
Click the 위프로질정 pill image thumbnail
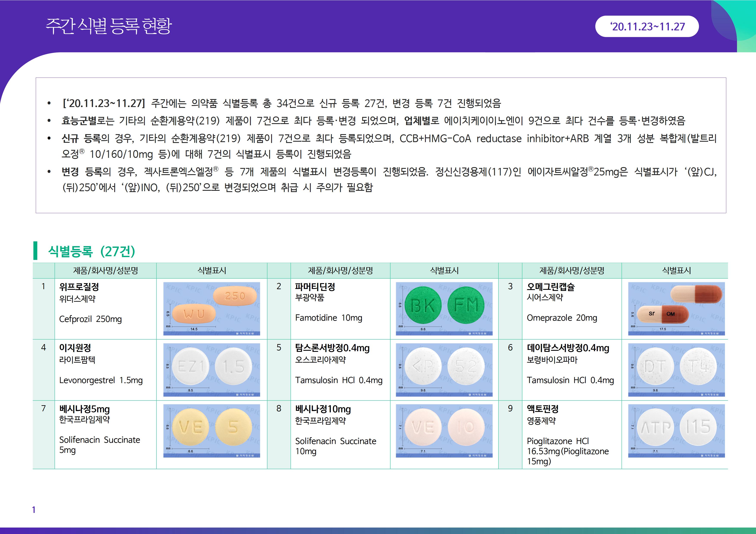tap(211, 308)
